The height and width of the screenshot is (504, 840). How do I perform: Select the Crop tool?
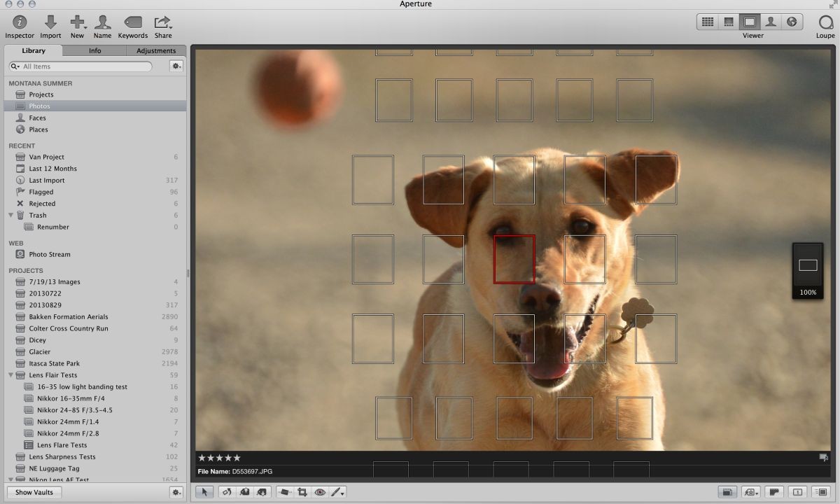(x=302, y=492)
